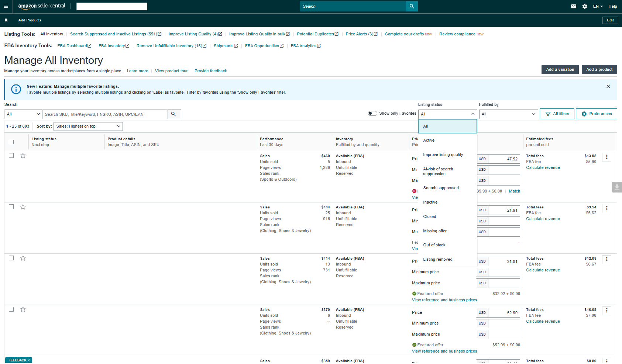Click the top search magnifier button
Viewport: 622px width, 364px height.
(x=412, y=6)
